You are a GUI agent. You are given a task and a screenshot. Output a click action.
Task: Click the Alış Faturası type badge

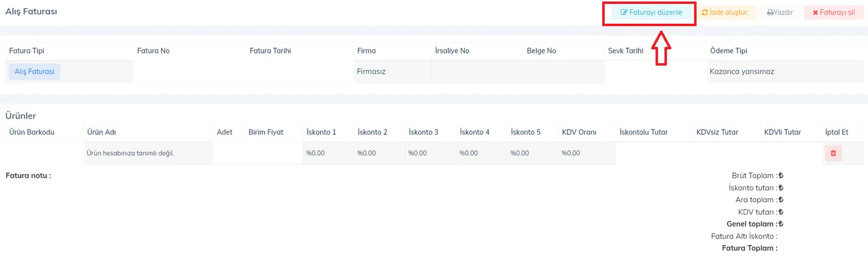coord(34,72)
